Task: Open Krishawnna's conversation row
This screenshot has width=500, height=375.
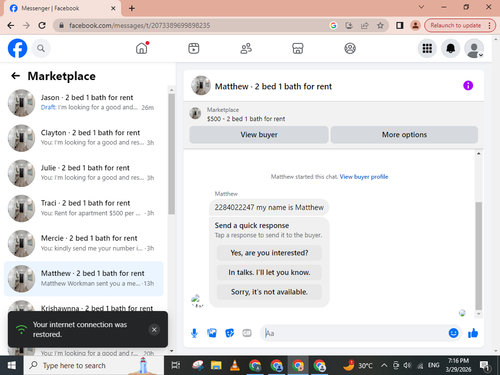Action: pos(84,305)
